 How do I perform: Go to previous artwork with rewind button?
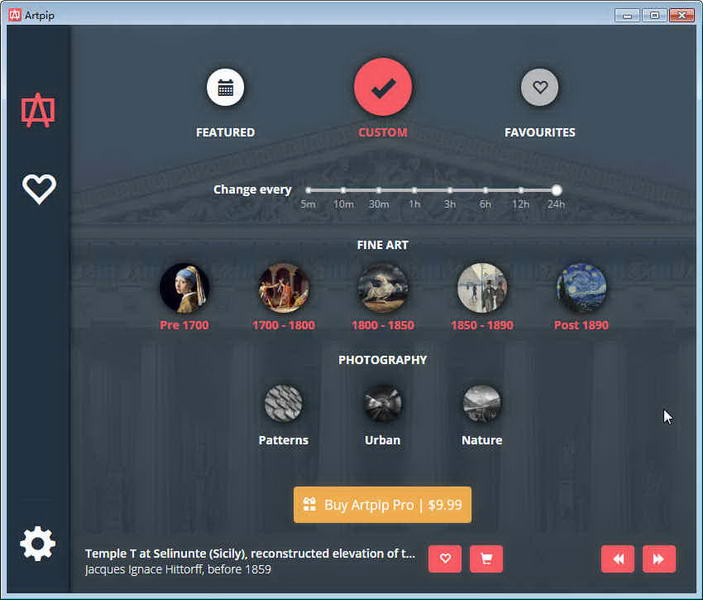(x=618, y=559)
